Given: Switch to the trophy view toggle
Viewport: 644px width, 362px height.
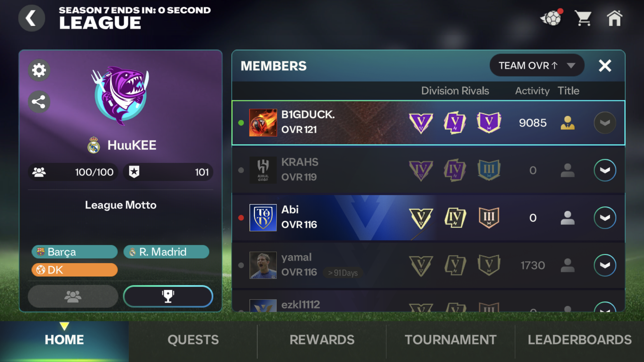Looking at the screenshot, I should point(168,296).
